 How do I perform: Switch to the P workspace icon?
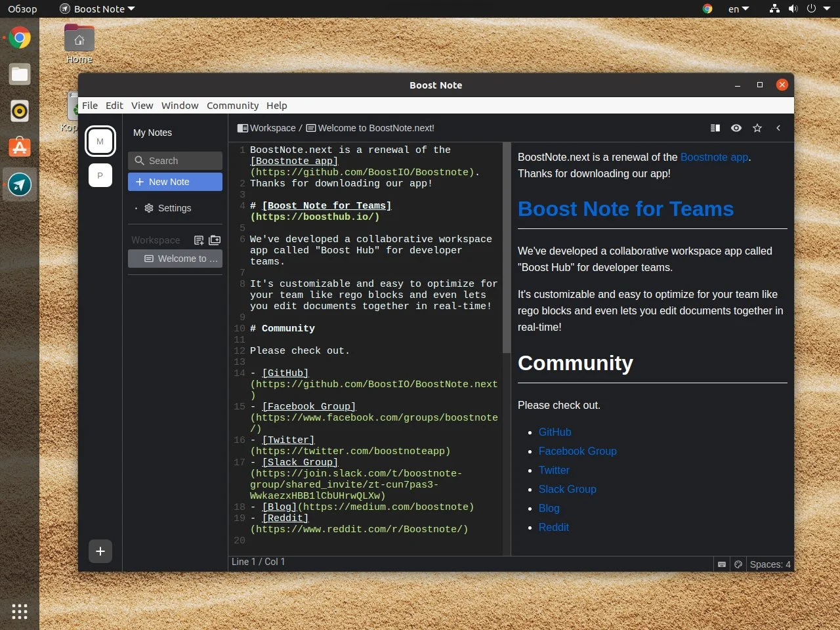click(x=100, y=175)
